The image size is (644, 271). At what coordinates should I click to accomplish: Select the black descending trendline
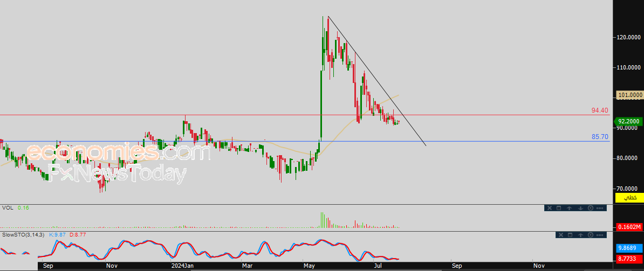pos(376,81)
